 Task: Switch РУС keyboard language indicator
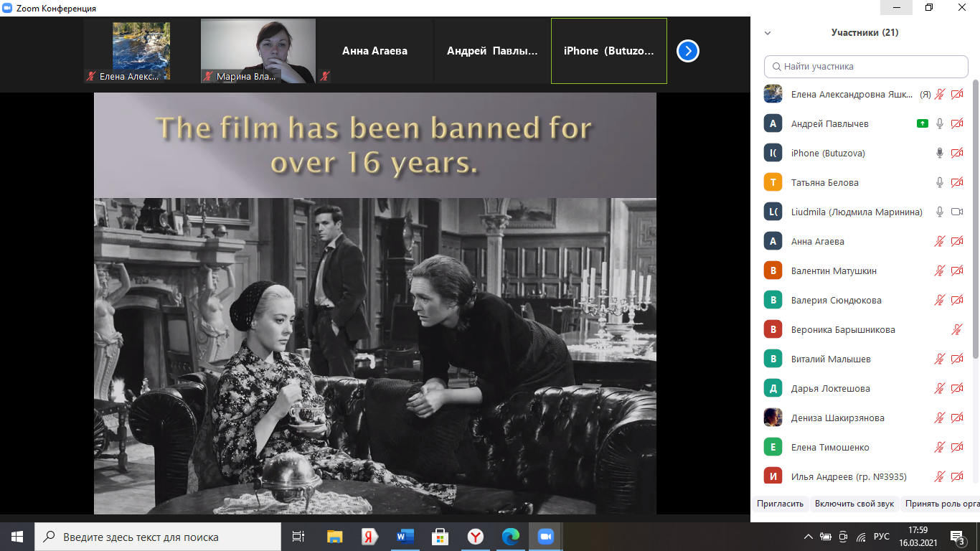coord(882,537)
